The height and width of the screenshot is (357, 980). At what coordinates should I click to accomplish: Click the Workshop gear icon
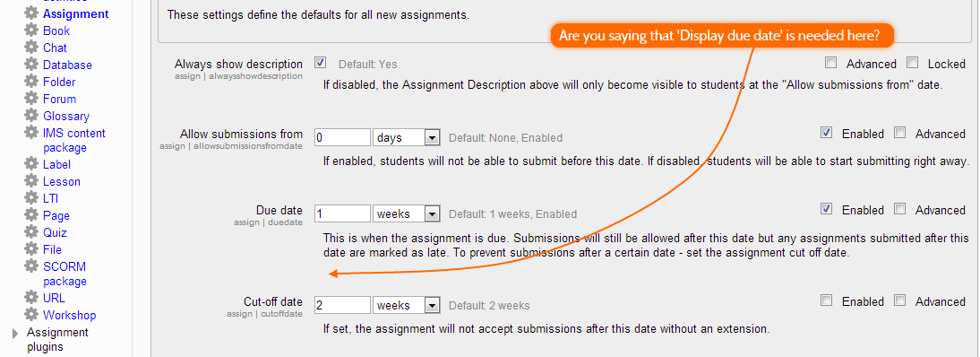(x=31, y=315)
